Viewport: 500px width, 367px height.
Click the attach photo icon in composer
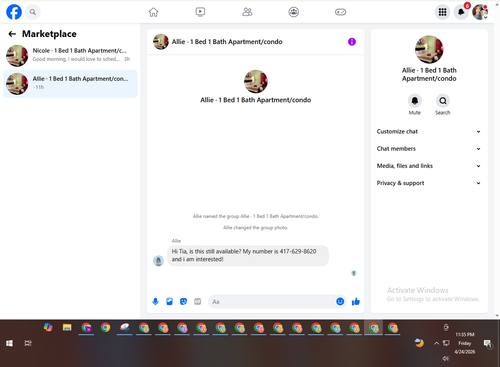click(x=169, y=302)
